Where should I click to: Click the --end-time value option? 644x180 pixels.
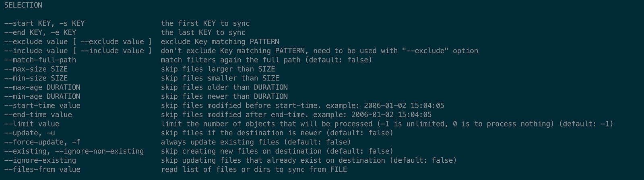[38, 115]
